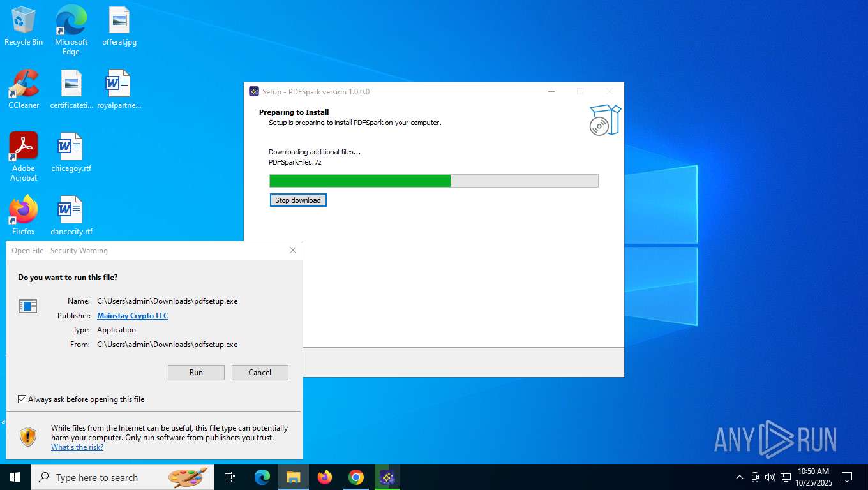Click the paint palette search highlight icon
This screenshot has height=490, width=868.
[188, 477]
